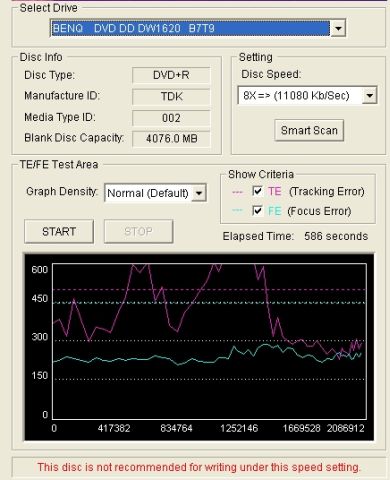Click the 'Media Type ID:' label
Image resolution: width=390 pixels, height=480 pixels.
click(x=60, y=117)
